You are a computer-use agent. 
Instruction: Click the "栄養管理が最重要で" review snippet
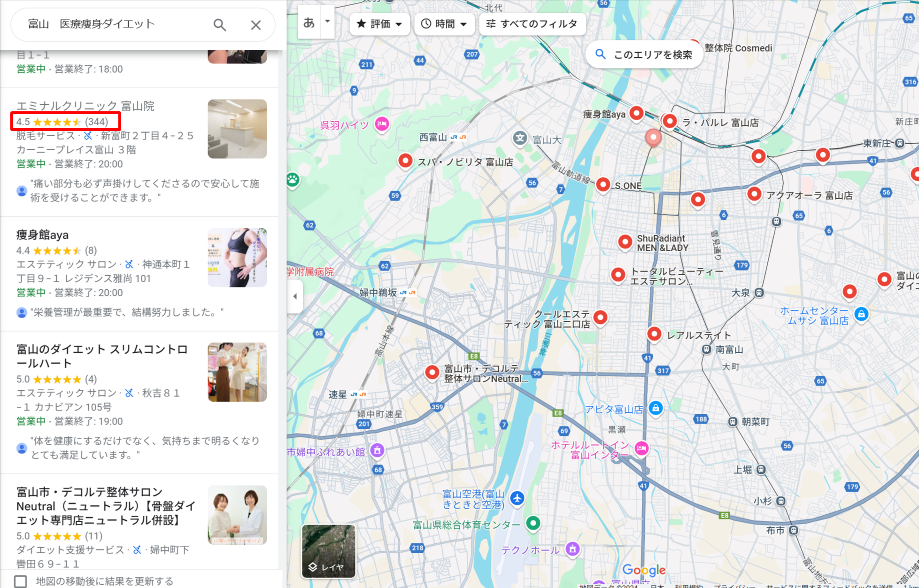(x=127, y=312)
